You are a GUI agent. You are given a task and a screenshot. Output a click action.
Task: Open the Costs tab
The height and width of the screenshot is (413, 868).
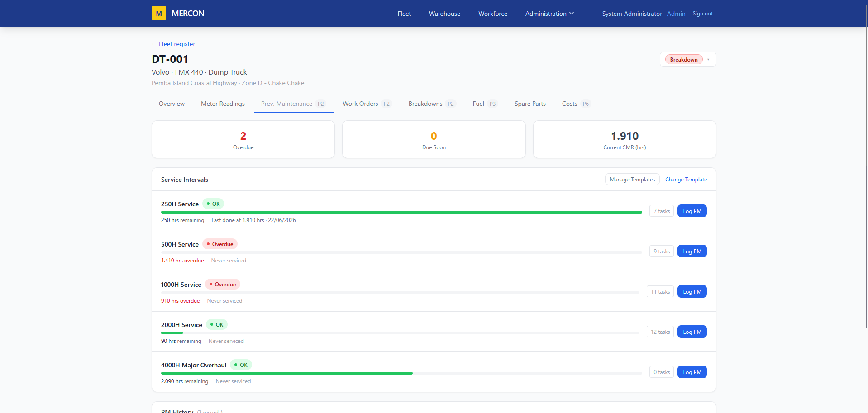(x=576, y=104)
